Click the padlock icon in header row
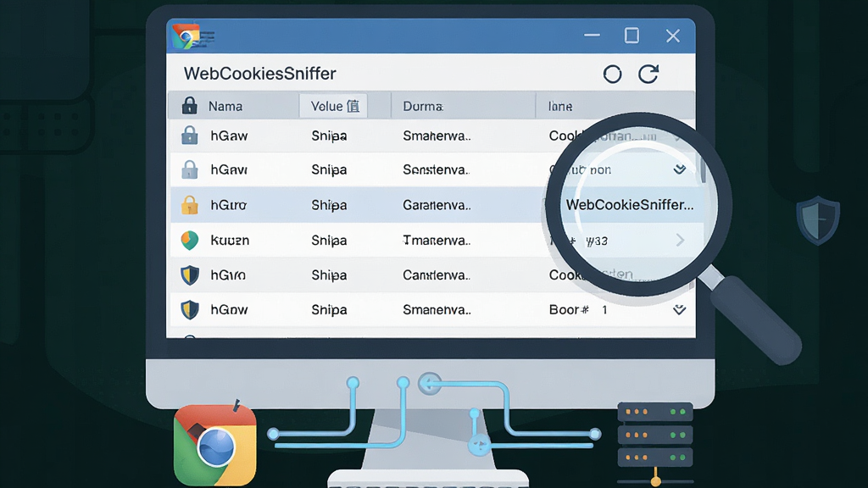The width and height of the screenshot is (868, 488). click(x=189, y=105)
